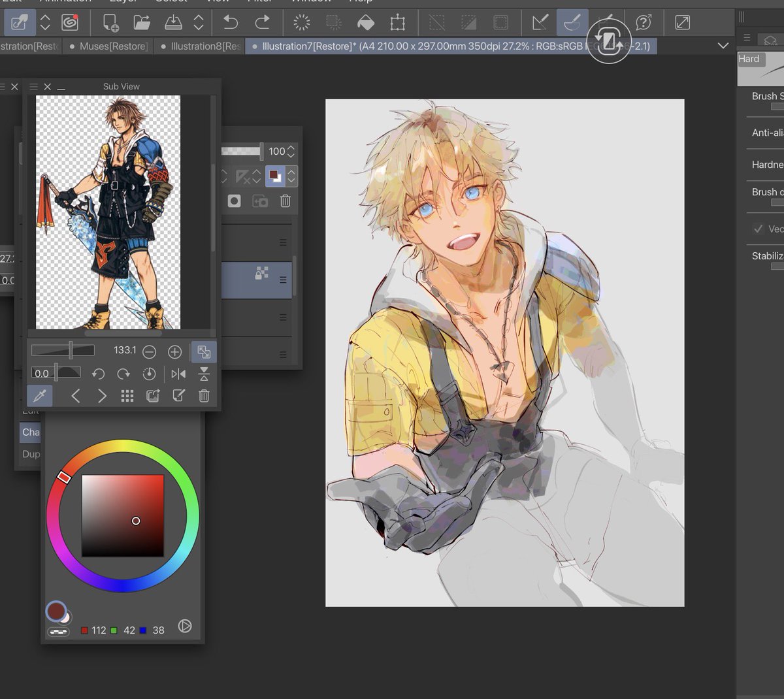Fill using the paint bucket Fill icon
784x699 pixels.
click(x=366, y=23)
